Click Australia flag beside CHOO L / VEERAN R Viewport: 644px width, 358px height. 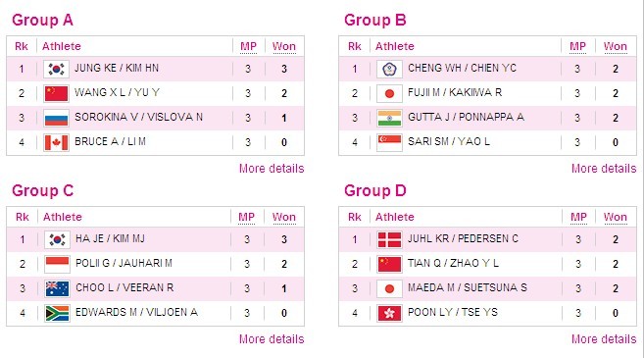pyautogui.click(x=57, y=288)
